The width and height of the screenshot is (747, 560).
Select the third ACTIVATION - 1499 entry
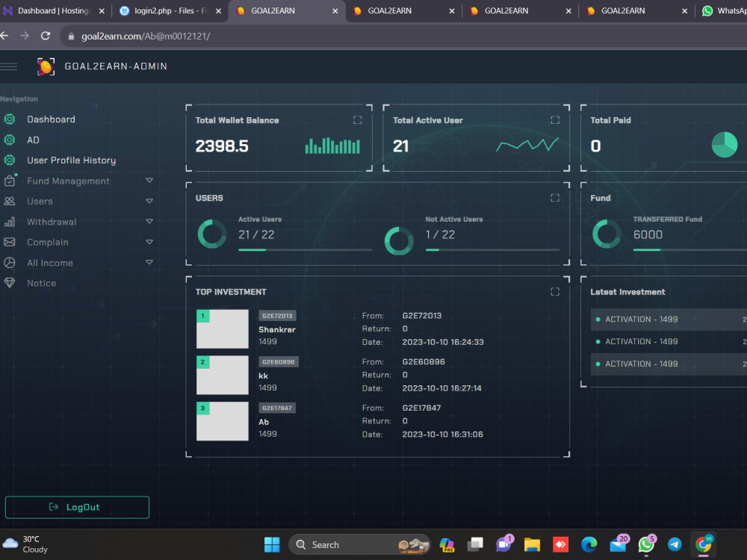[x=669, y=364]
